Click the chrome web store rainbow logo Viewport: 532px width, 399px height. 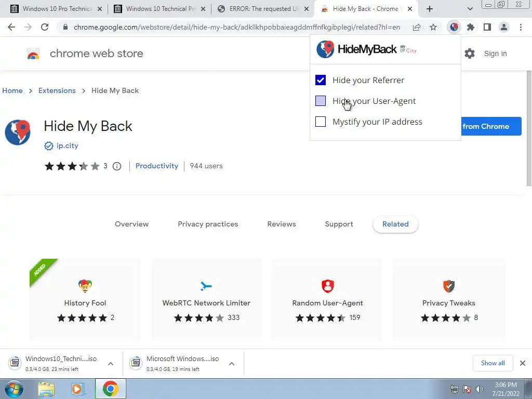(x=33, y=54)
